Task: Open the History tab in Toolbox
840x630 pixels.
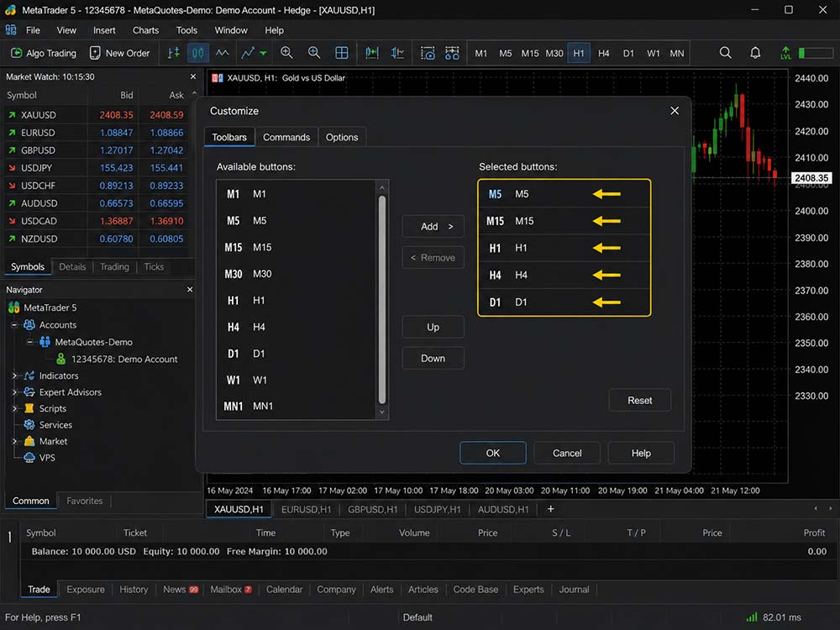Action: tap(134, 590)
